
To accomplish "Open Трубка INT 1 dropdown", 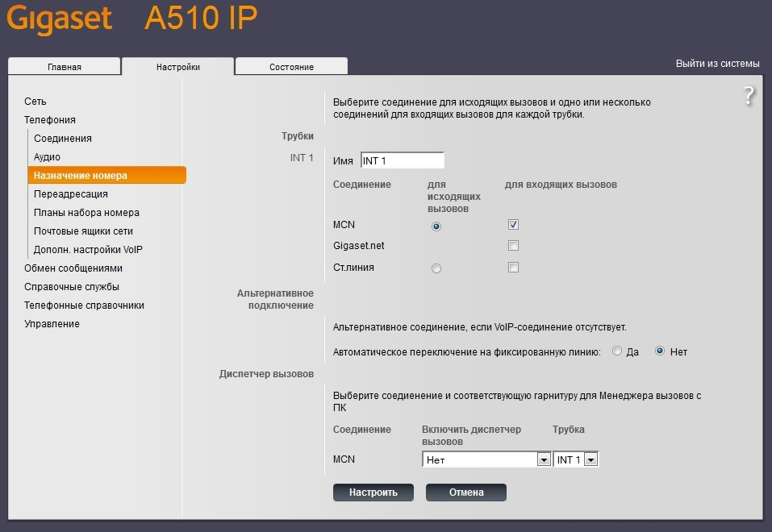I will tap(575, 459).
